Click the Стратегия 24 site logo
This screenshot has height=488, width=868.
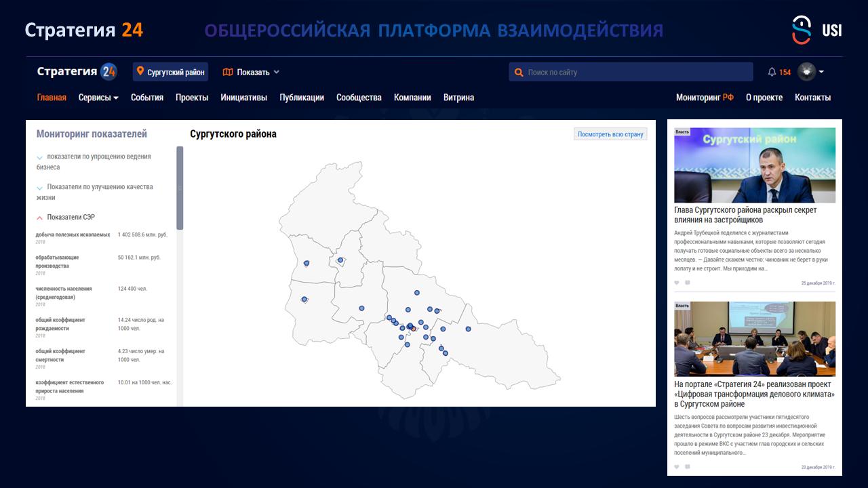pyautogui.click(x=77, y=72)
